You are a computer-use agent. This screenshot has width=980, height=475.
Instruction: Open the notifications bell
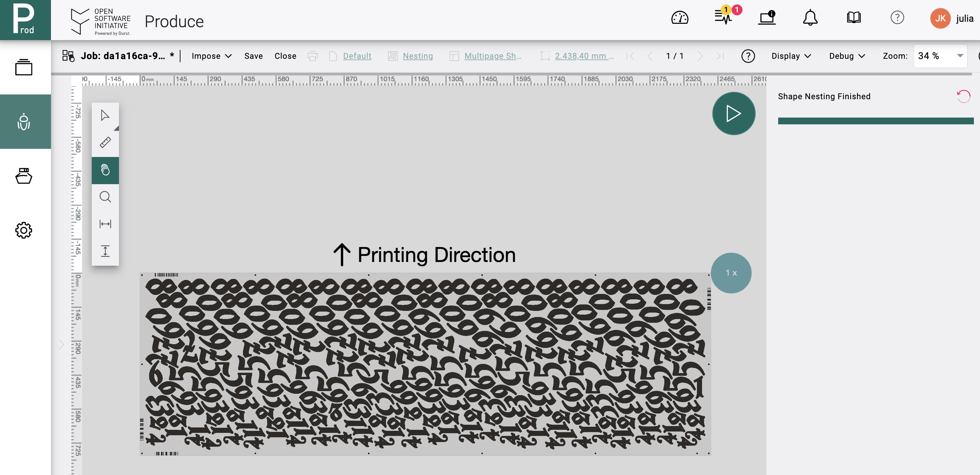click(810, 17)
